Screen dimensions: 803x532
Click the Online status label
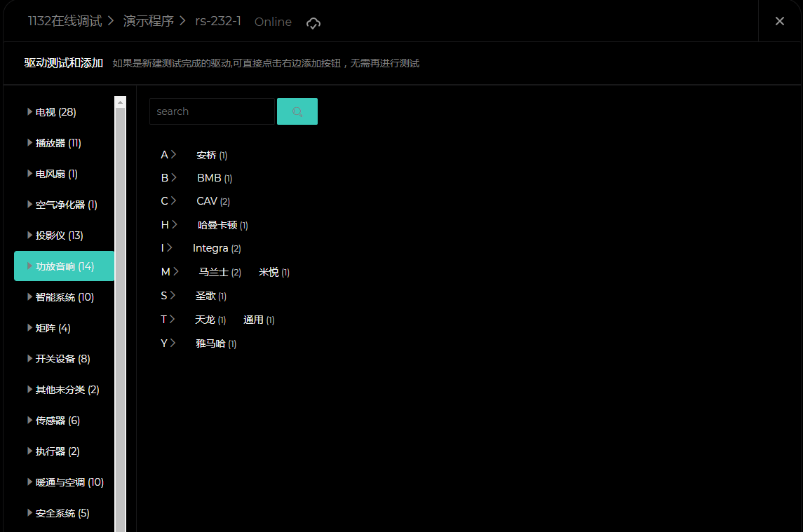pyautogui.click(x=273, y=22)
